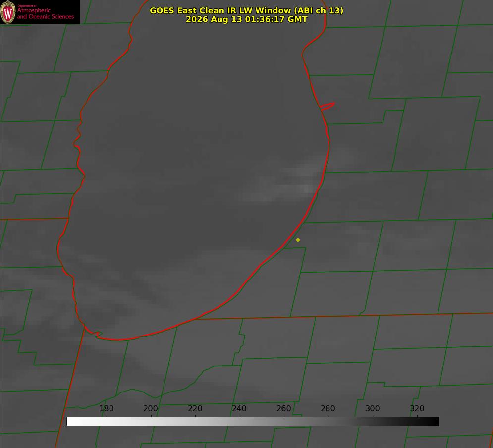This screenshot has height=448, width=493.
Task: Click the 260 tick label on colorbar
Action: coord(283,408)
